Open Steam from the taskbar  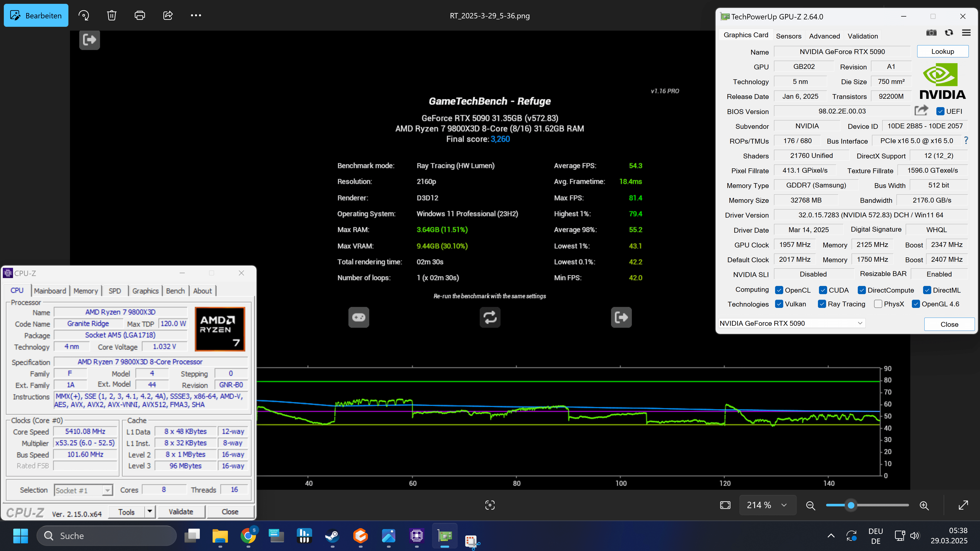coord(332,536)
